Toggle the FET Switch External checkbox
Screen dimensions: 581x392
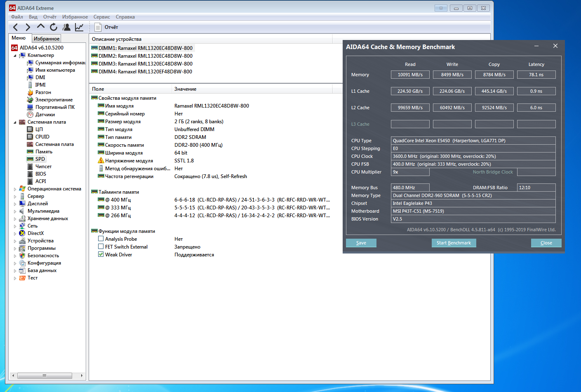coord(101,246)
